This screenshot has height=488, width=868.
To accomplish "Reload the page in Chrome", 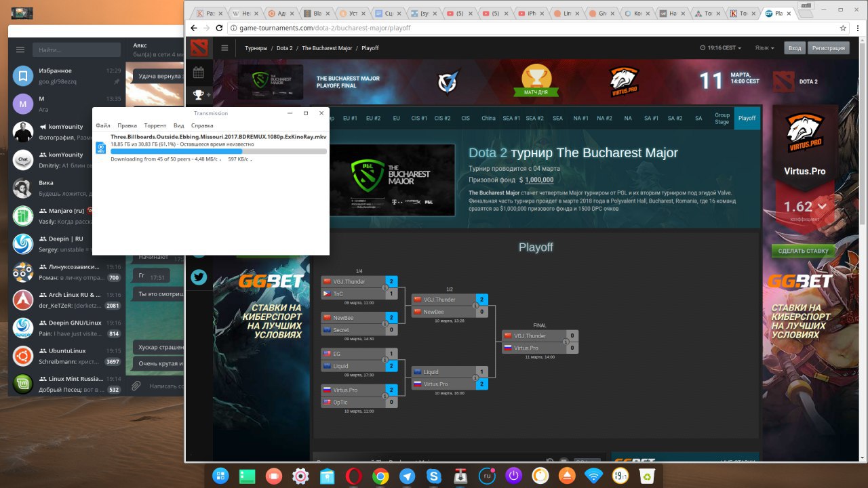I will [x=220, y=28].
